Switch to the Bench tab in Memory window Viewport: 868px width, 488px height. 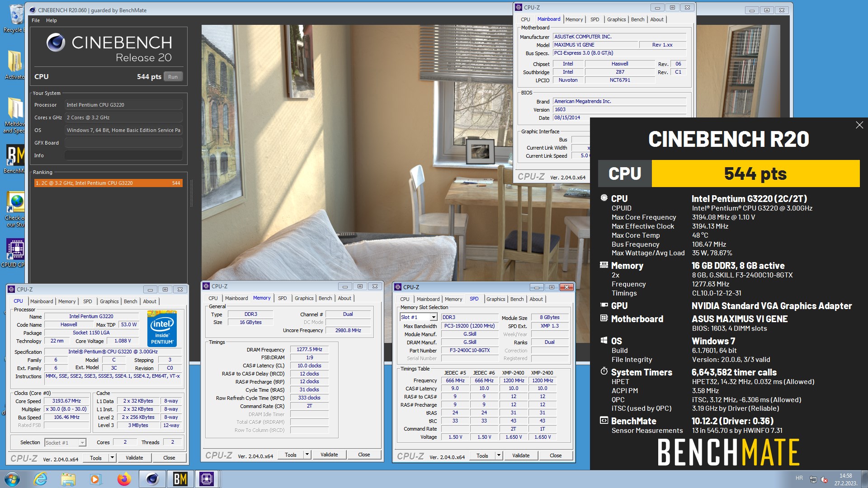[325, 298]
